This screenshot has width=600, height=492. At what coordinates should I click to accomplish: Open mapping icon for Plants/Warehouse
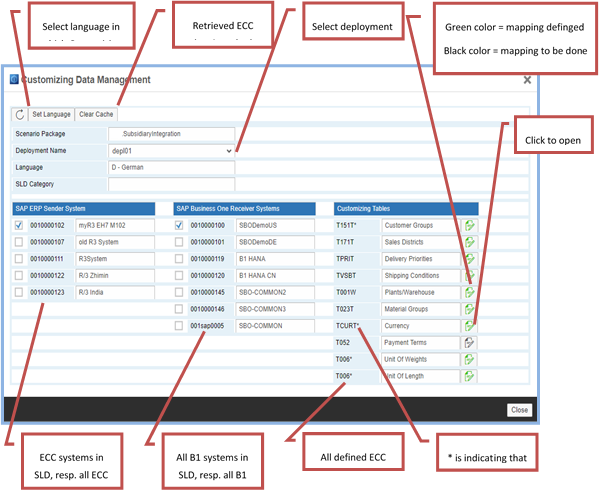click(x=470, y=292)
